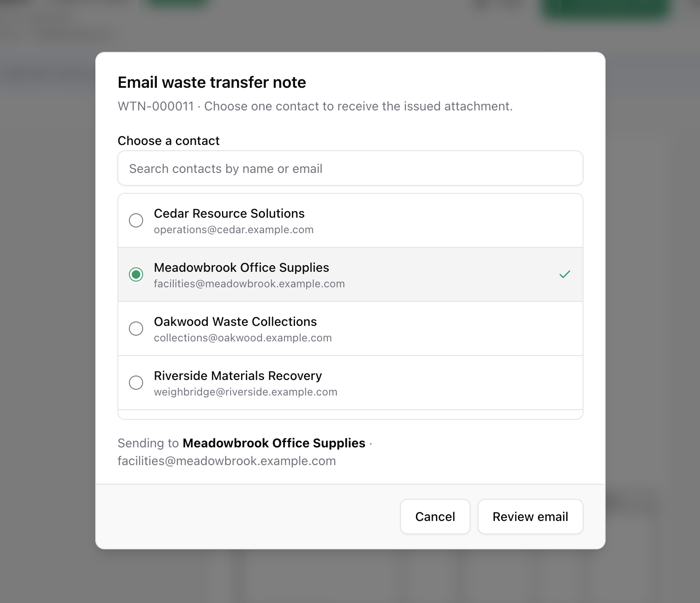Click the green checkmark on Meadowbrook row
The width and height of the screenshot is (700, 603).
pyautogui.click(x=565, y=274)
